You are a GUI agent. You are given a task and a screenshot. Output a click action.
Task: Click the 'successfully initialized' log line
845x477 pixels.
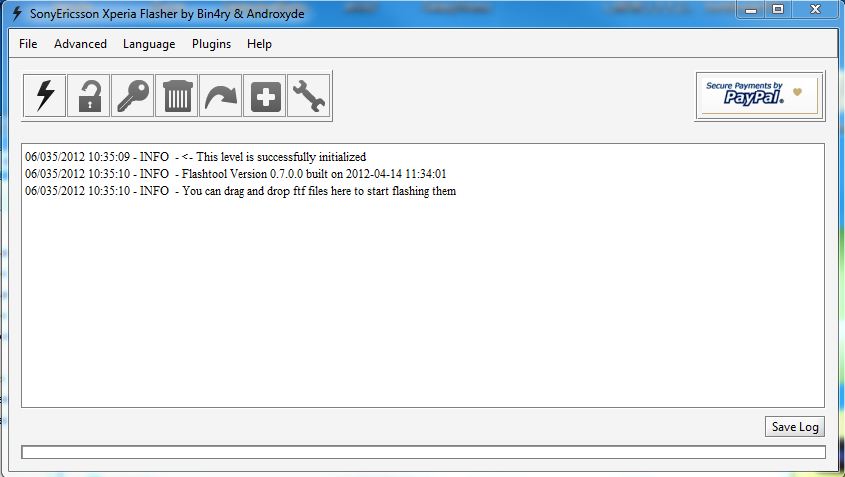click(196, 157)
